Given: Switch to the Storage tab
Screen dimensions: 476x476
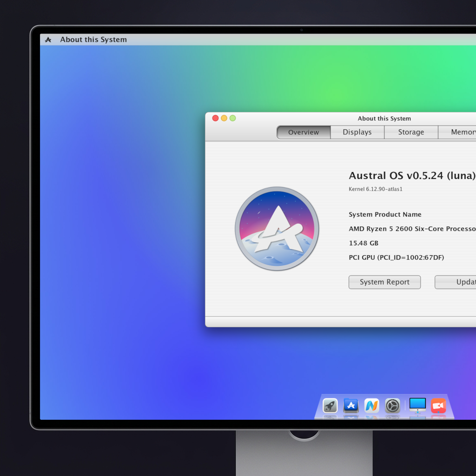Looking at the screenshot, I should pos(411,132).
